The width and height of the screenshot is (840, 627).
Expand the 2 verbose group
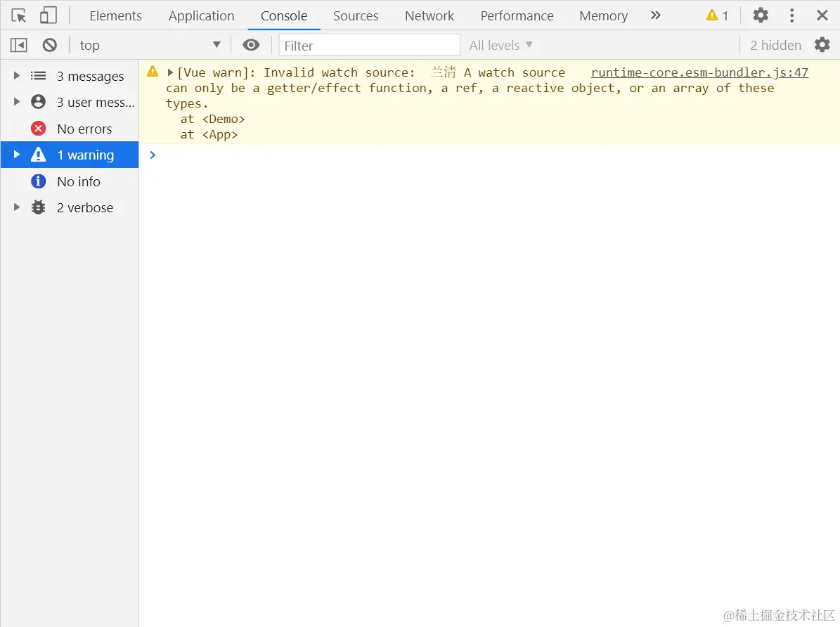pos(17,207)
